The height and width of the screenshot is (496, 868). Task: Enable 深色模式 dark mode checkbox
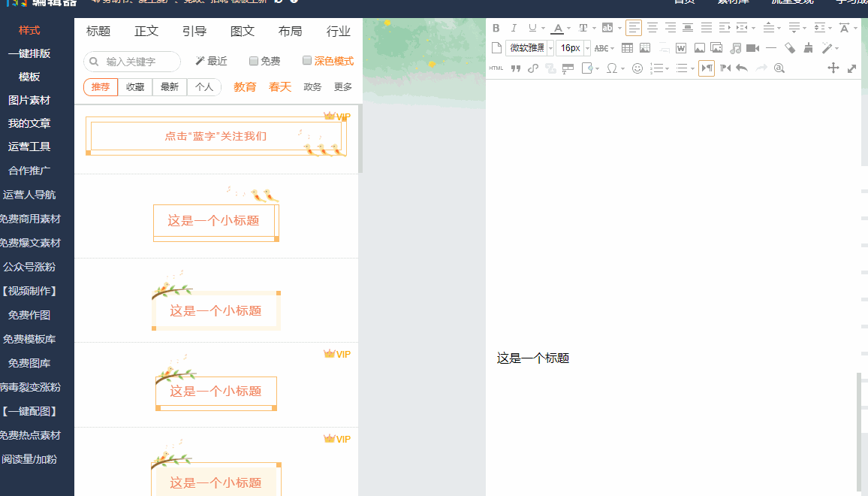point(307,61)
